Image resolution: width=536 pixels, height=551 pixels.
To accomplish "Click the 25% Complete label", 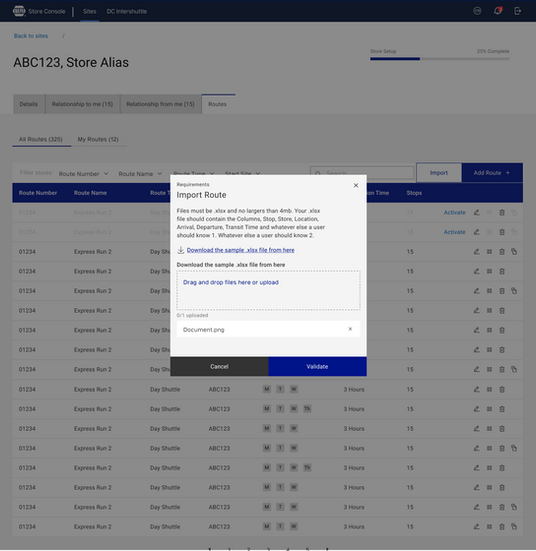I will [493, 51].
